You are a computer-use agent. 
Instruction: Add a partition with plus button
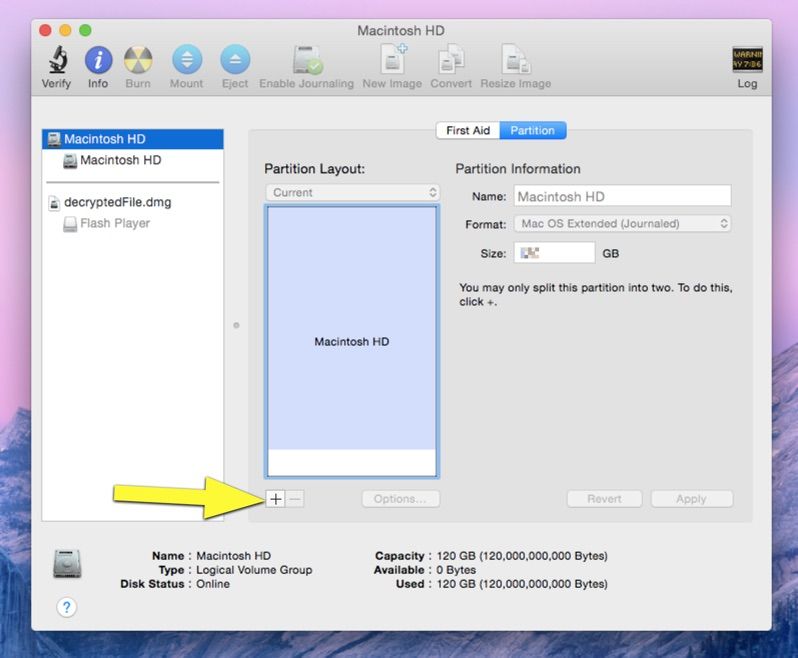pyautogui.click(x=275, y=499)
